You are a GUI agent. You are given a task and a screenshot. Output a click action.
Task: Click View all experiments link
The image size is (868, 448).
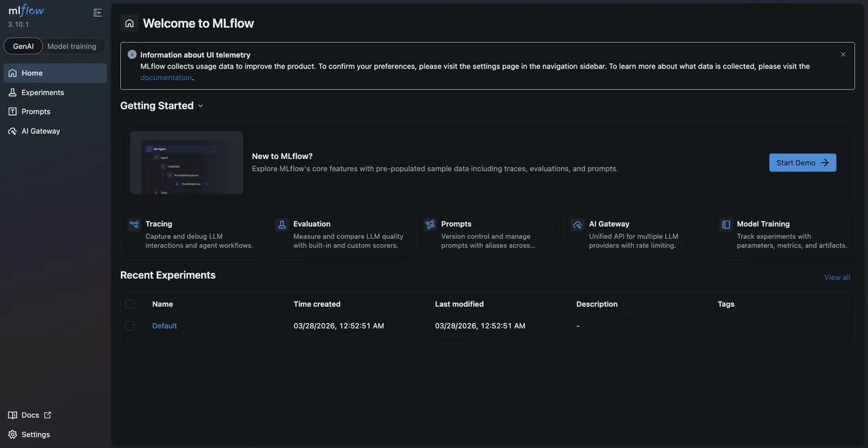(837, 278)
